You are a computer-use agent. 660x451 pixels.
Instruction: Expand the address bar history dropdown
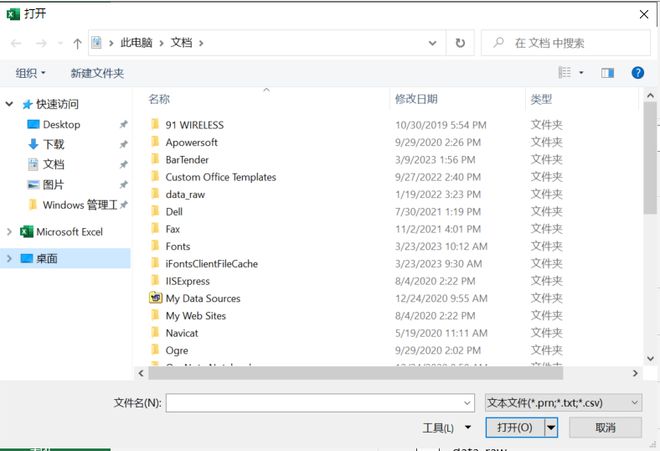click(432, 43)
